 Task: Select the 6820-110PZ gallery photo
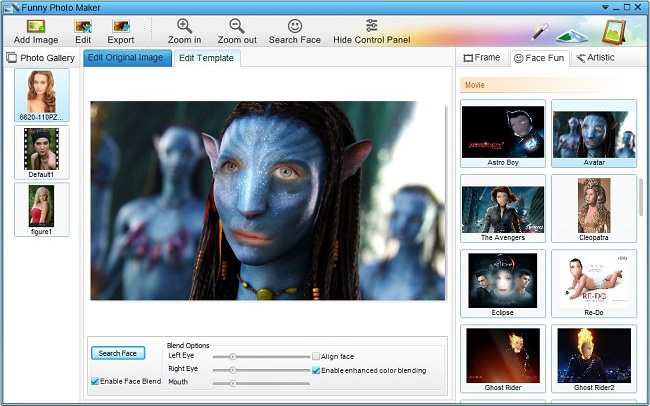pyautogui.click(x=41, y=95)
